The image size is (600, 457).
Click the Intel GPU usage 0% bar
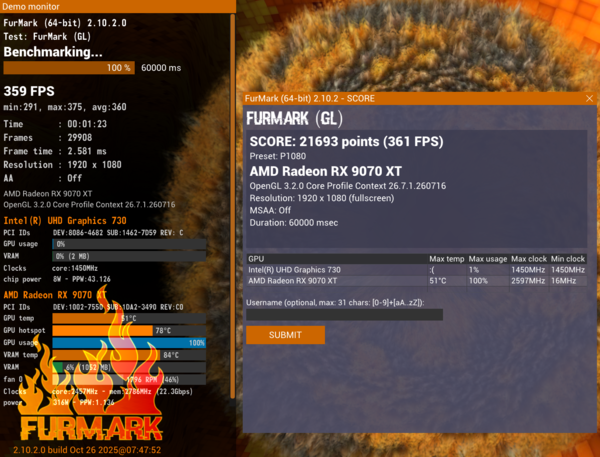(x=129, y=244)
